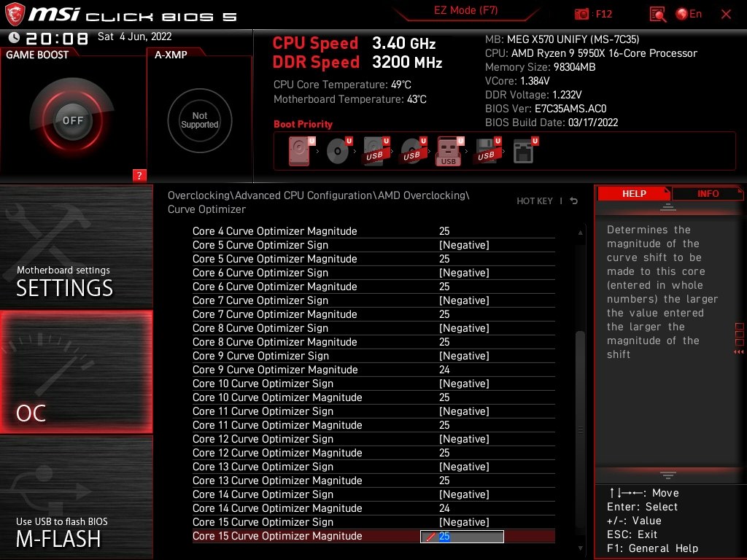Select Core 14 Curve Optimizer Magnitude row
The image size is (747, 560).
pyautogui.click(x=373, y=508)
